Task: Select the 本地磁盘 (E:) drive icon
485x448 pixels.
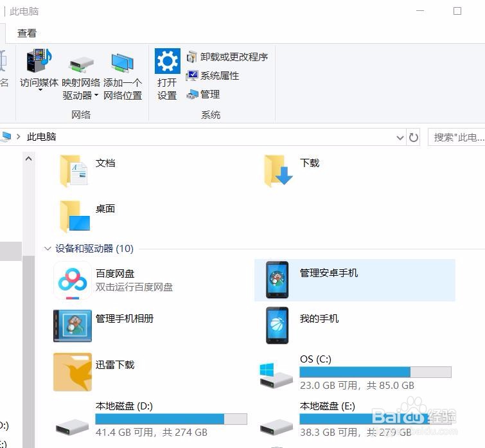Action: click(276, 427)
